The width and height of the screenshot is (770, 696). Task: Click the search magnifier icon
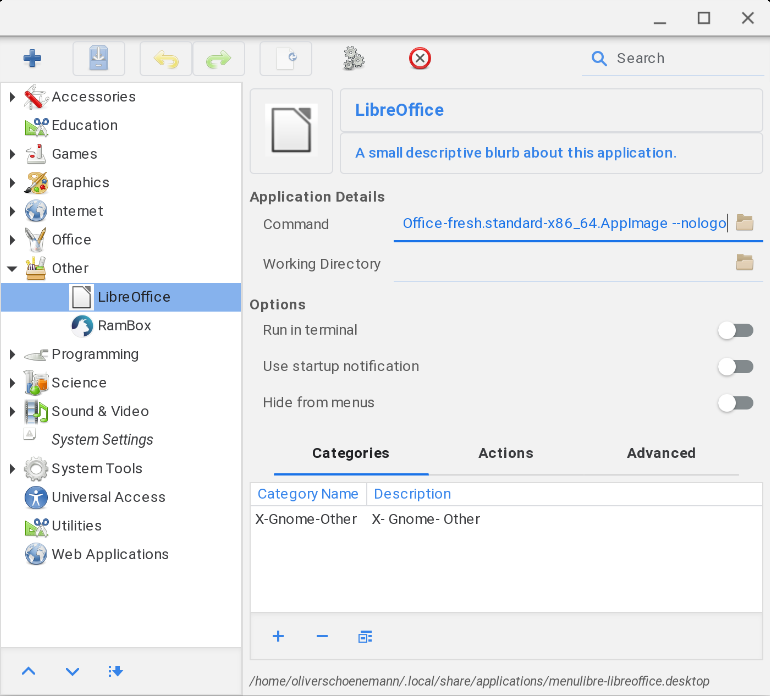point(599,58)
